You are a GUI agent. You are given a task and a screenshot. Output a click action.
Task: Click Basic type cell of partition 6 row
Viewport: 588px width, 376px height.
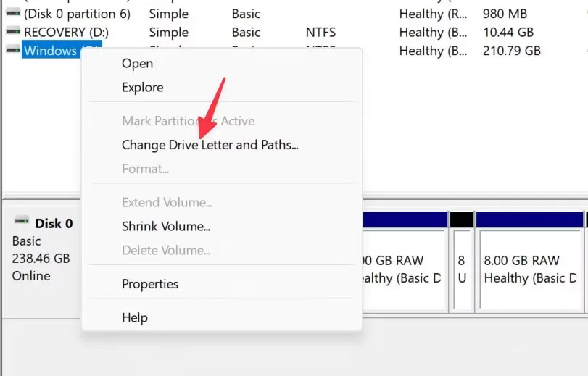coord(246,14)
